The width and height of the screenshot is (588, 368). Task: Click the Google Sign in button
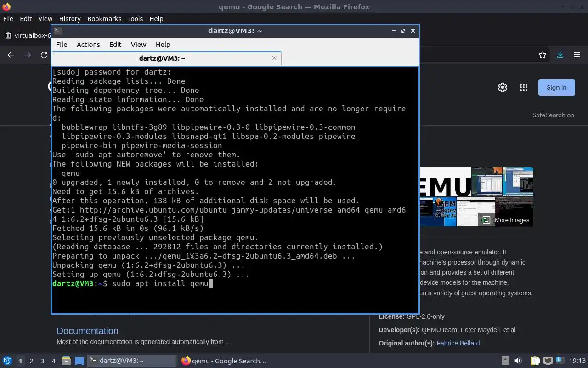click(556, 87)
